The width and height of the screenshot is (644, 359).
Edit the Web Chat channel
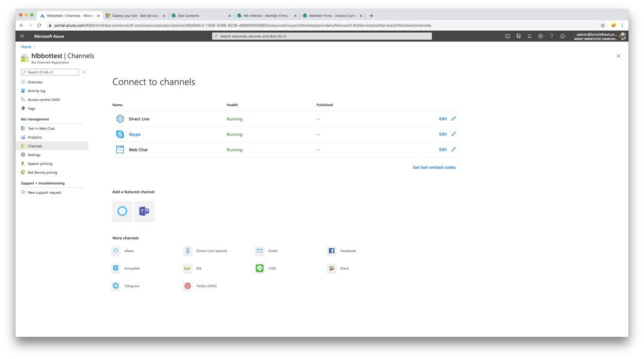point(443,150)
